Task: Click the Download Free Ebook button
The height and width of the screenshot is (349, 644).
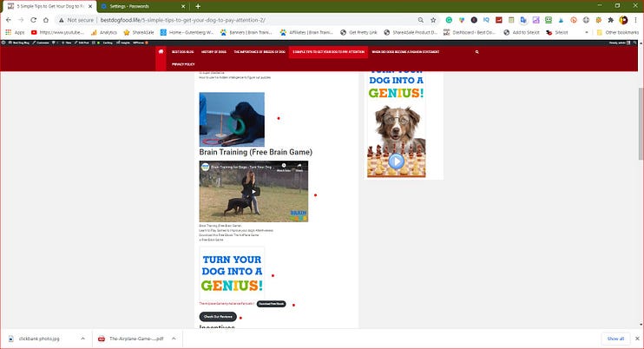Action: coord(271,304)
